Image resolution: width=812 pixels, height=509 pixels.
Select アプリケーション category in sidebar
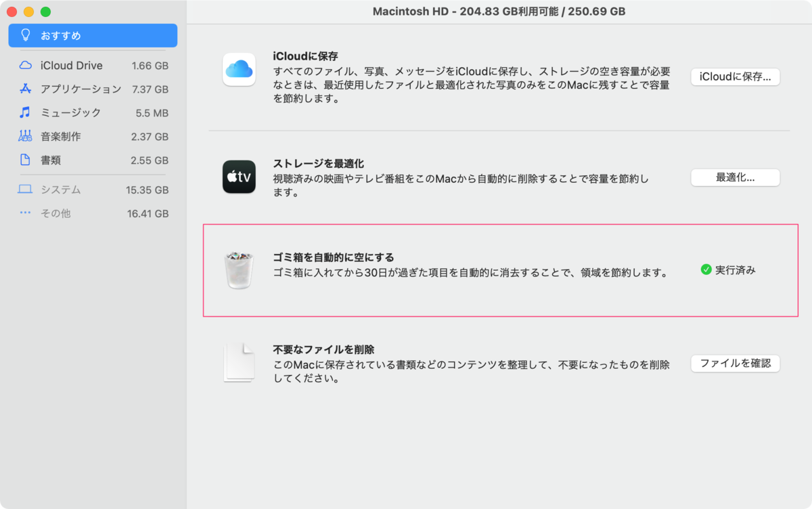93,89
